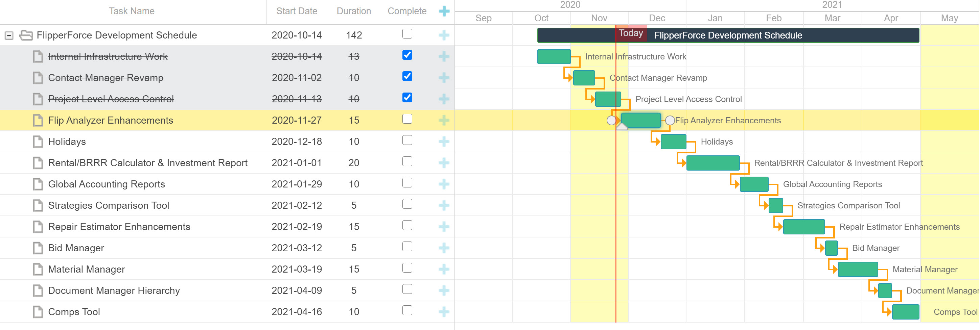Uncheck Project Level Access Control complete box
Image resolution: width=980 pixels, height=330 pixels.
407,98
